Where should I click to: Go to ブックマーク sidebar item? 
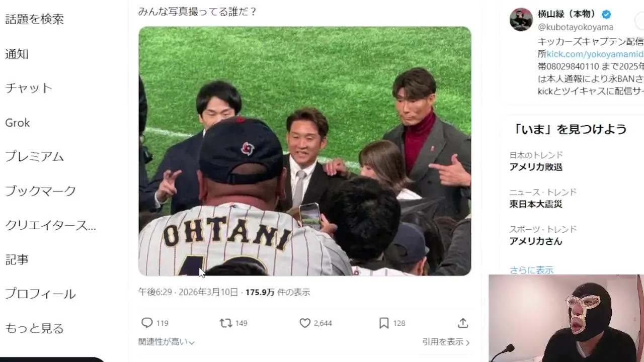pyautogui.click(x=40, y=191)
